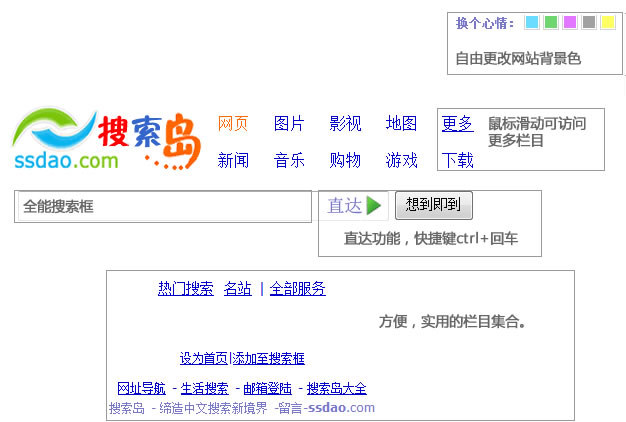626x422 pixels.
Task: Open the 热门搜索 link
Action: pos(185,289)
